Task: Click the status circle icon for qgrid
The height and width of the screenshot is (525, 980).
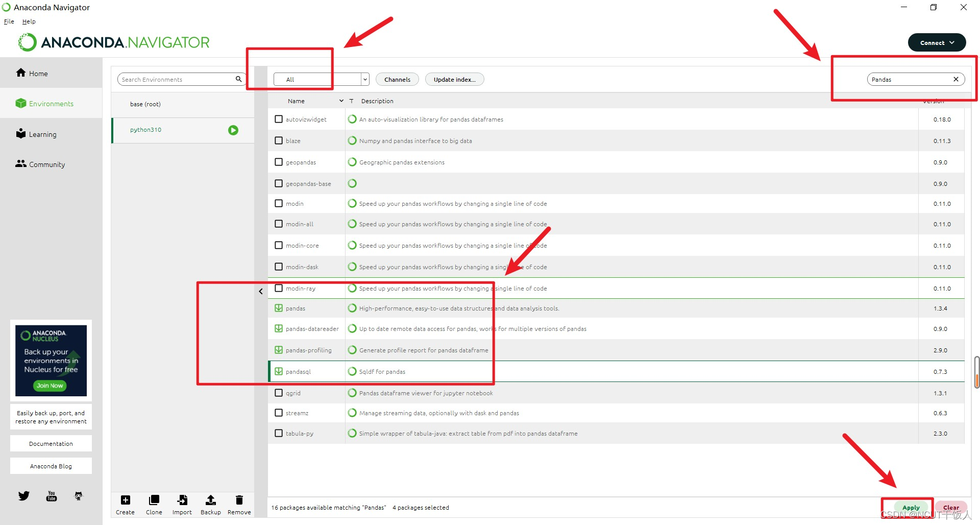Action: pos(352,393)
